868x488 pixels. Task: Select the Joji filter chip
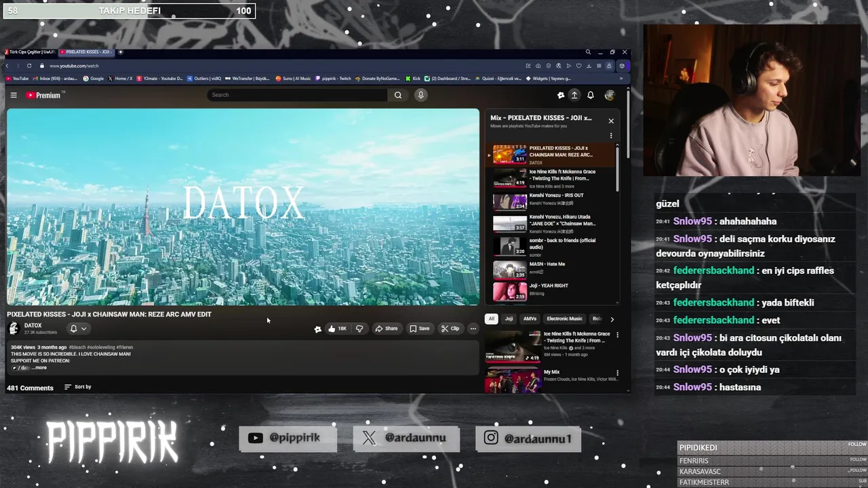(x=509, y=319)
